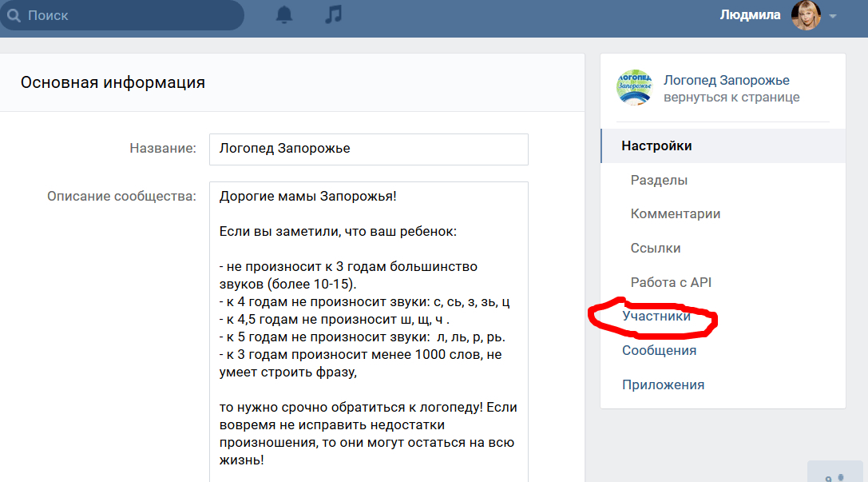868x482 pixels.
Task: Open the Сообщения menu item
Action: [660, 350]
